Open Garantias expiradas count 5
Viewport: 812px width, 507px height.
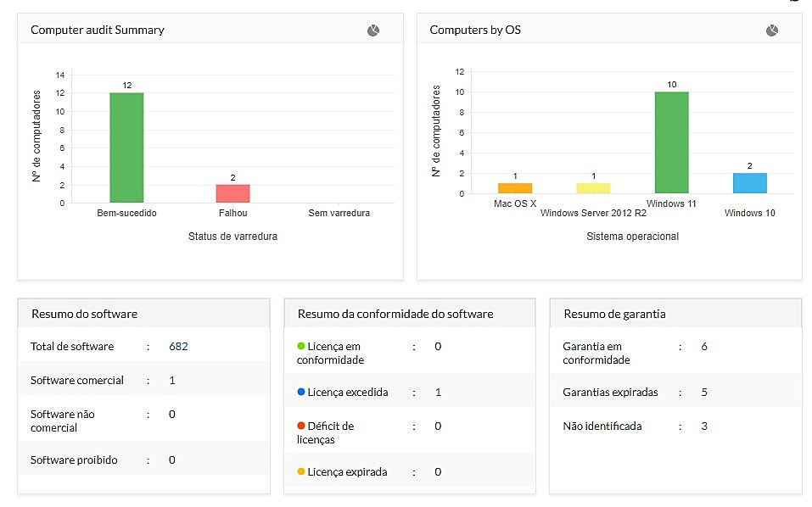704,393
